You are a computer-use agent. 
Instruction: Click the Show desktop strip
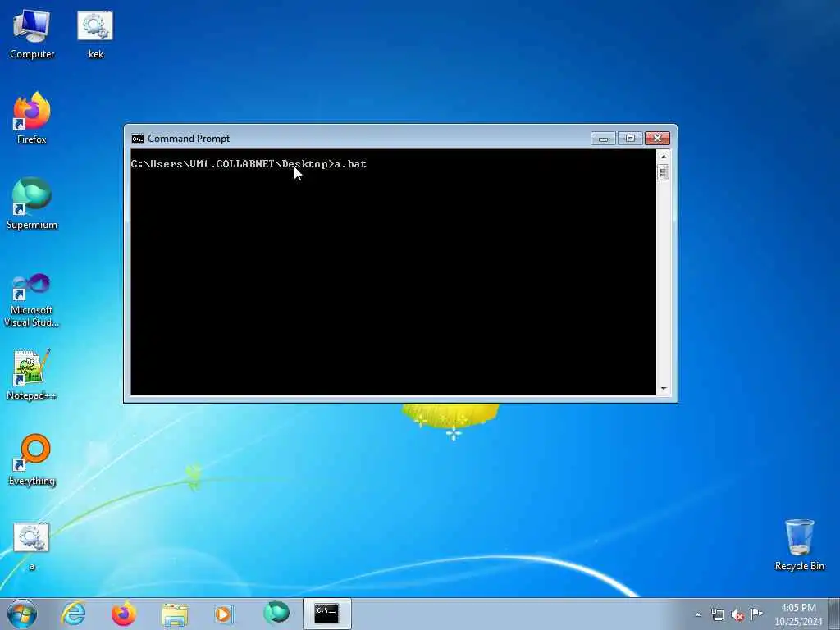(834, 614)
